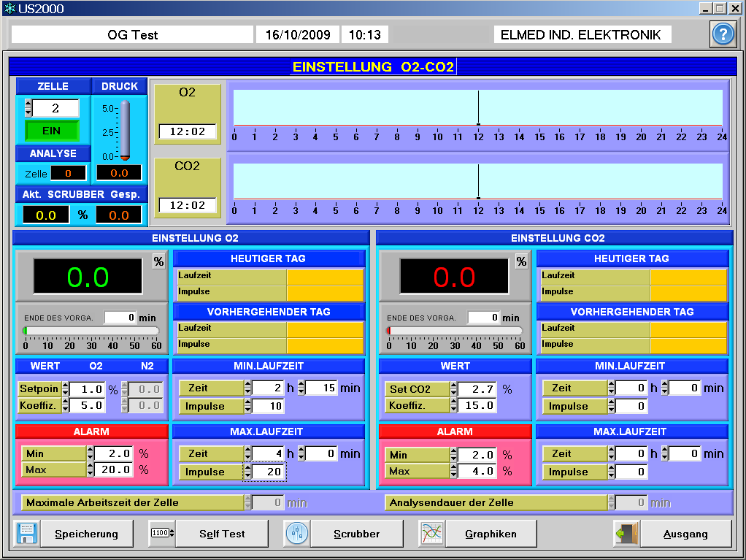Step the O2 Max.Laufzeit Impulse arrows
Viewport: 746px width, 560px height.
(x=247, y=472)
